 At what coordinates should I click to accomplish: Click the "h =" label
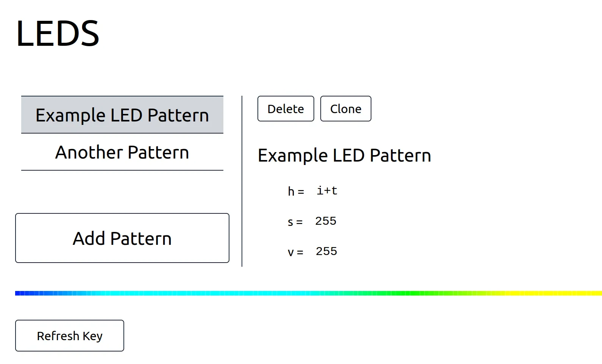pyautogui.click(x=296, y=192)
